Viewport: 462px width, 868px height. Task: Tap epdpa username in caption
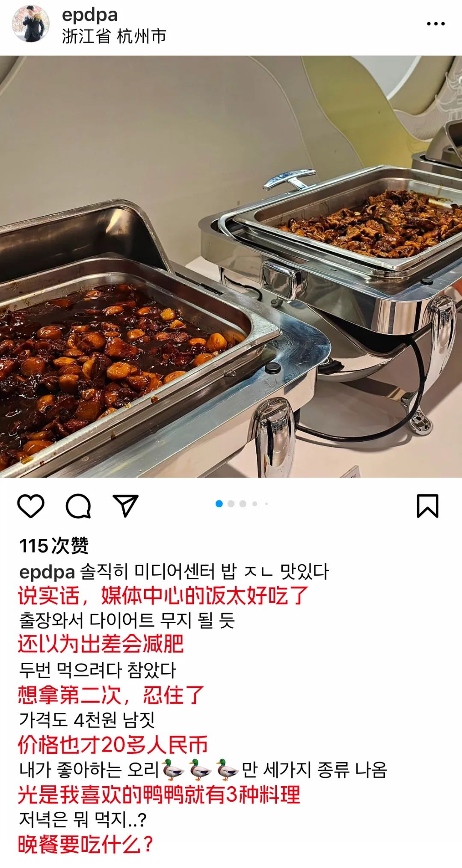click(x=47, y=572)
